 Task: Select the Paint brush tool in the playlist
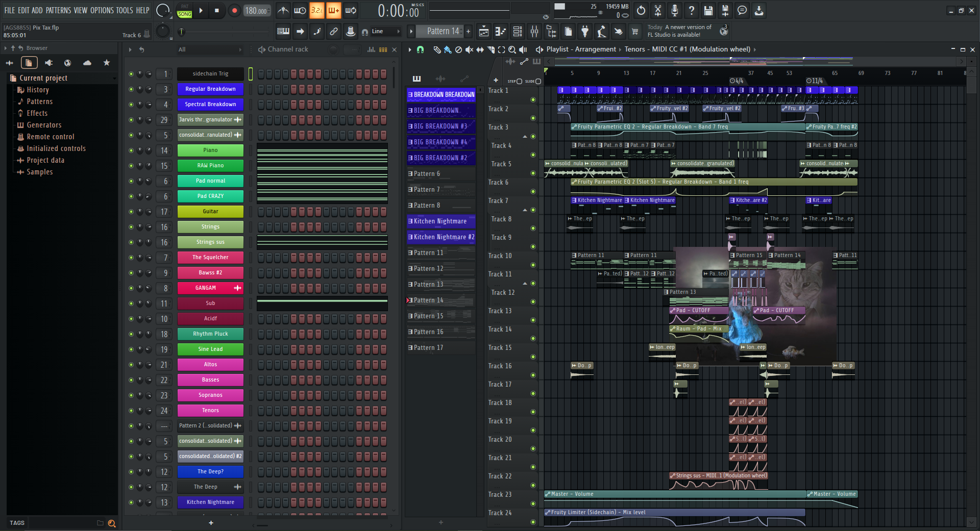pos(448,49)
